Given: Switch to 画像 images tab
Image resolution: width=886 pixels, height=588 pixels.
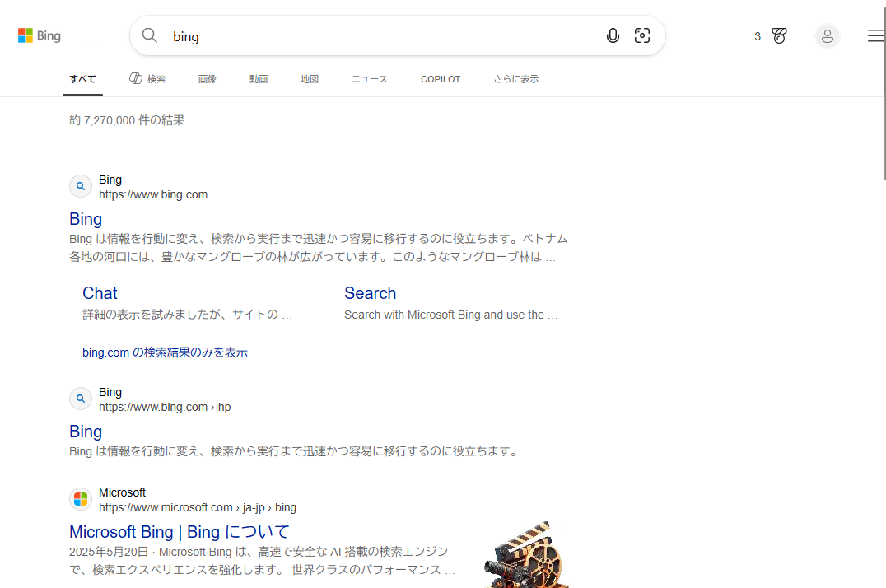Looking at the screenshot, I should pyautogui.click(x=208, y=79).
